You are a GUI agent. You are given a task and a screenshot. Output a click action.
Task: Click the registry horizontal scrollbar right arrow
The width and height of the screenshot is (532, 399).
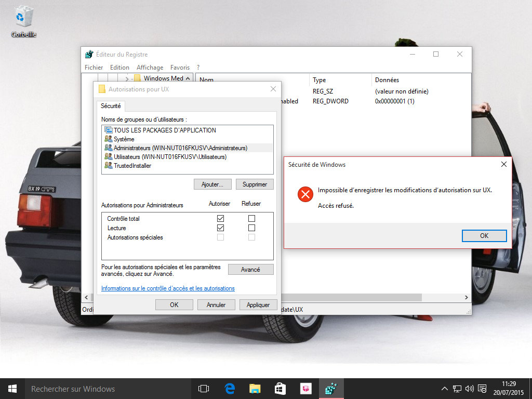coord(467,298)
